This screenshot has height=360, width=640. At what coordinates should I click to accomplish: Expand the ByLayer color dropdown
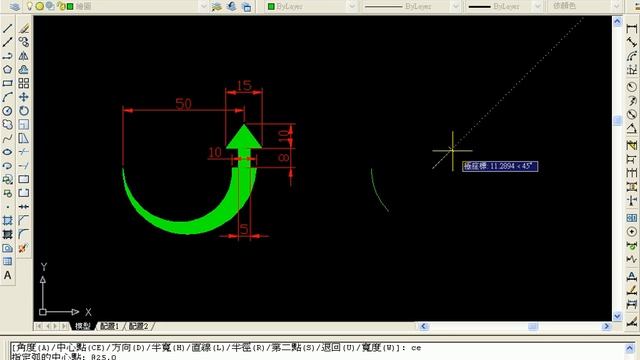click(352, 6)
